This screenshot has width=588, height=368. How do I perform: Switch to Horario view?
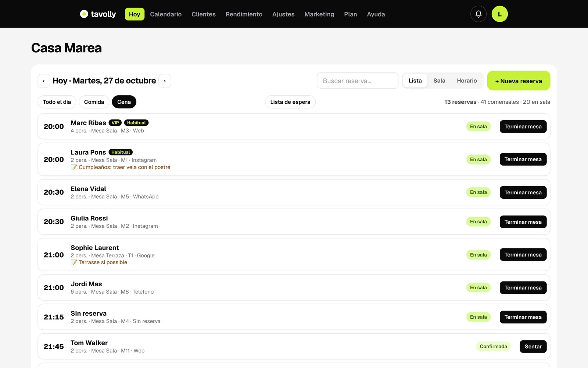(x=467, y=81)
